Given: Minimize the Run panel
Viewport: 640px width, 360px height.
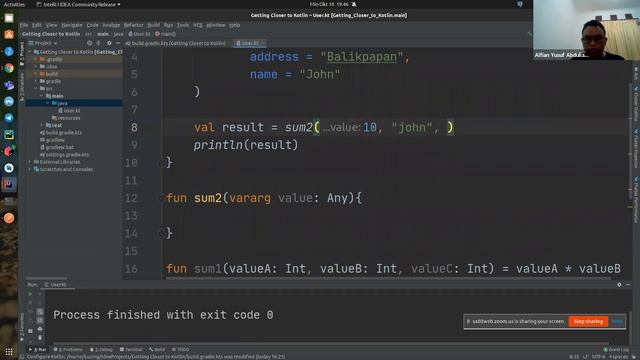Looking at the screenshot, I should 628,284.
